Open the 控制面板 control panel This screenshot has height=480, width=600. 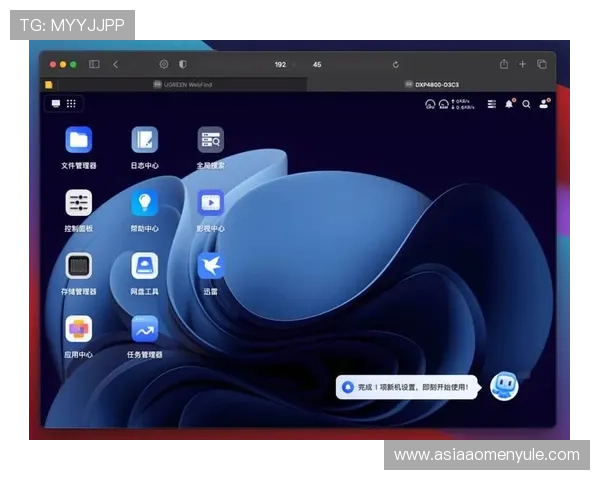[x=79, y=204]
